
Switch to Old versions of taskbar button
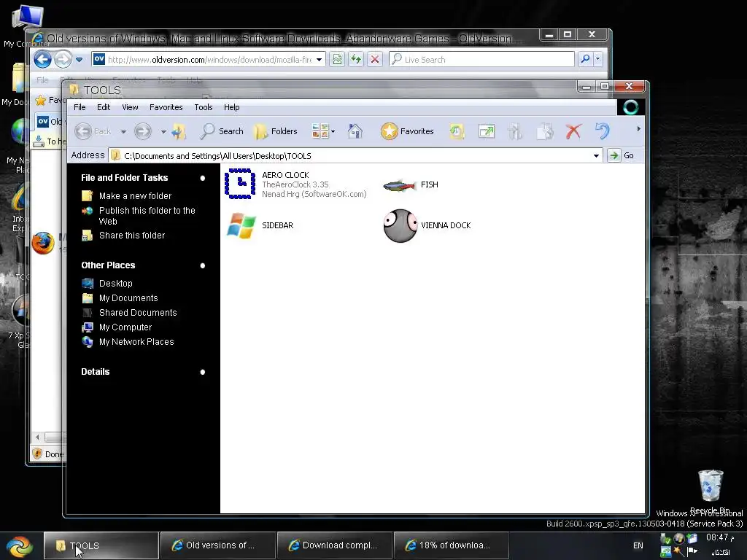pyautogui.click(x=217, y=545)
